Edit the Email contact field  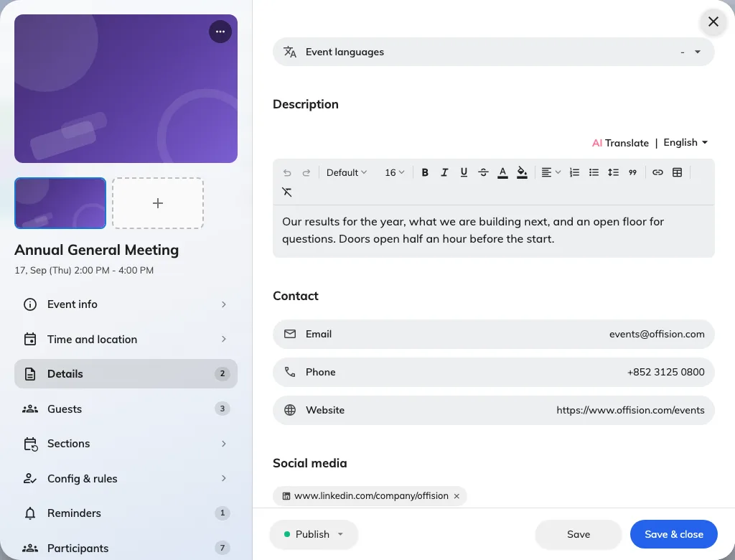click(x=494, y=334)
